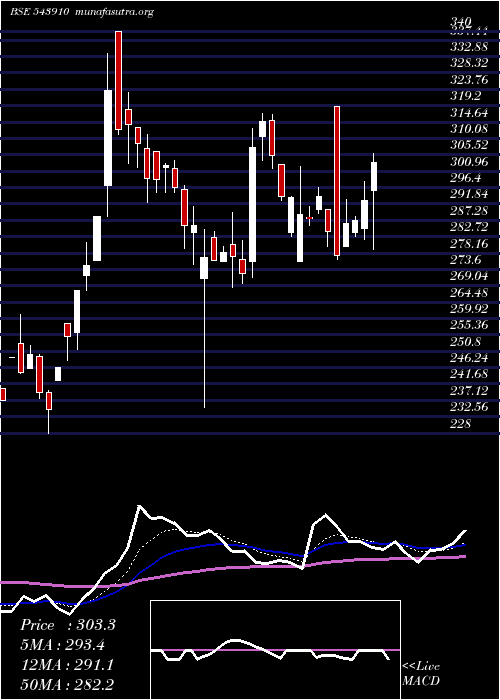Click the 300.96 price axis label
The height and width of the screenshot is (700, 500).
coord(468,162)
